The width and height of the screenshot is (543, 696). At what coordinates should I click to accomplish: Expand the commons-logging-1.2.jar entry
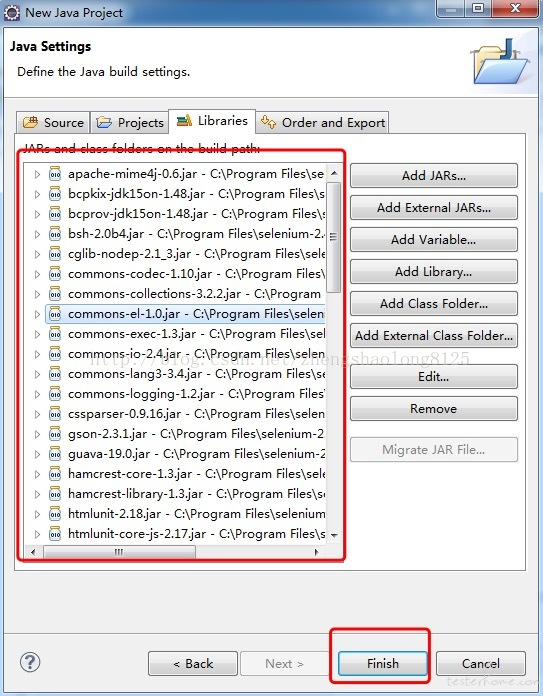37,394
